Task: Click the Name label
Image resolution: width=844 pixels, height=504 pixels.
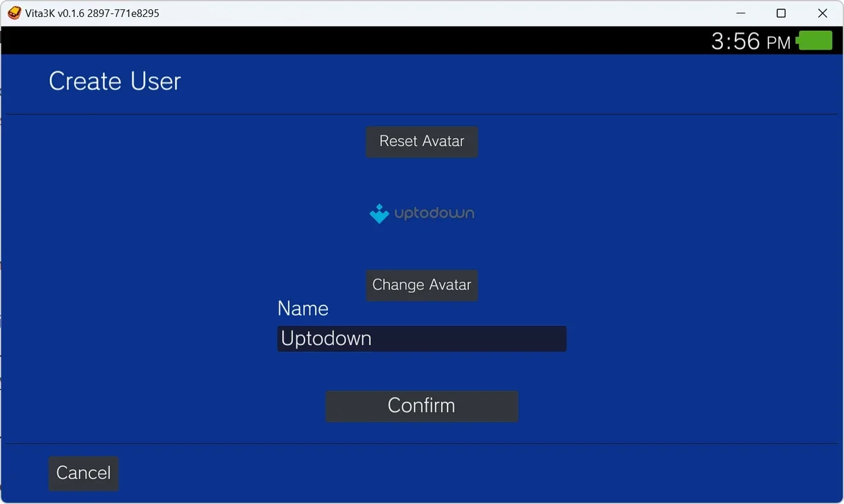Action: coord(303,309)
